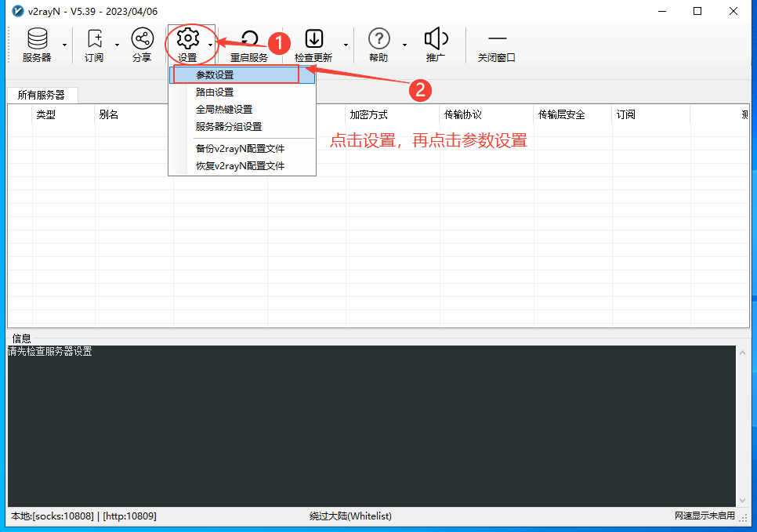Select the 参数设置 menu item
This screenshot has width=757, height=532.
[215, 75]
